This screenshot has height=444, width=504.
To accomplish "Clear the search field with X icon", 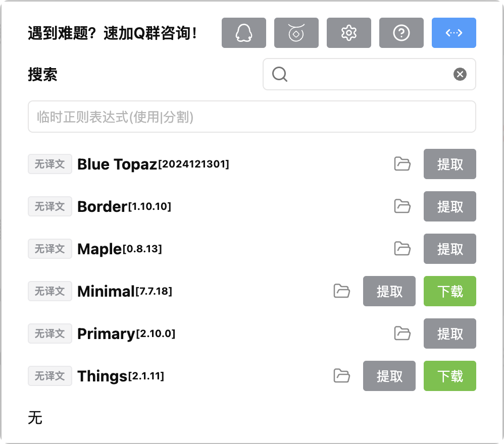I will [460, 74].
